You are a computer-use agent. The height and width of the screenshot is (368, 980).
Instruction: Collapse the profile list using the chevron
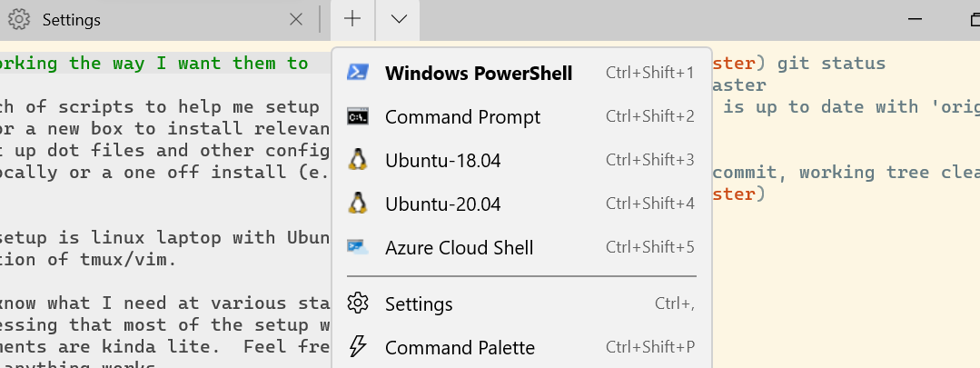click(398, 19)
